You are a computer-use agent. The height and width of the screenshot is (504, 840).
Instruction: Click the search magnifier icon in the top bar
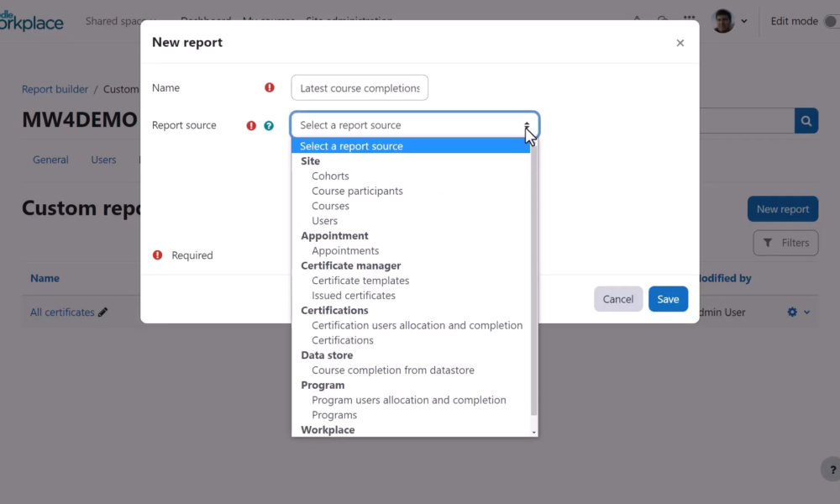coord(662,18)
